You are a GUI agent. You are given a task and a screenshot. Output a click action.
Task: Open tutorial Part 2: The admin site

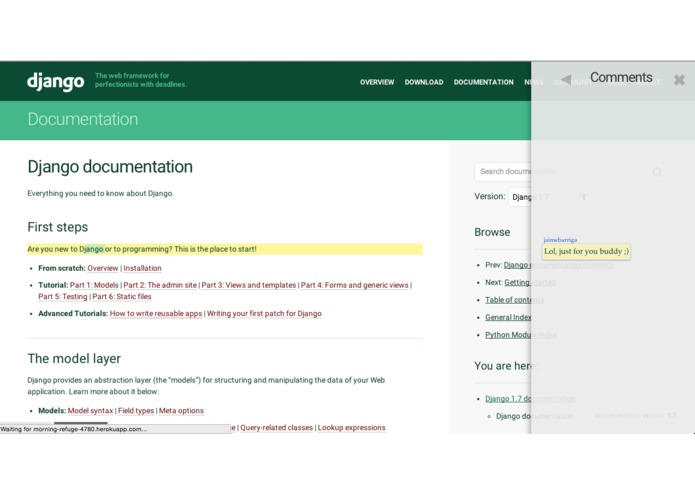tap(160, 285)
